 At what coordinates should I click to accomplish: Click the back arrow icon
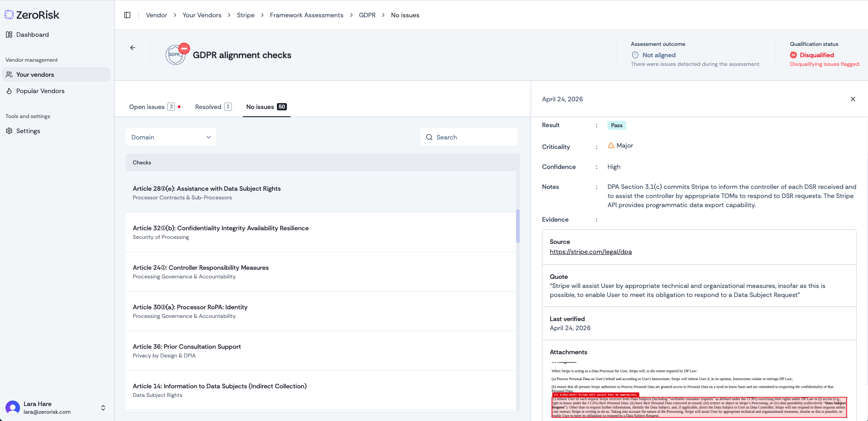tap(133, 48)
